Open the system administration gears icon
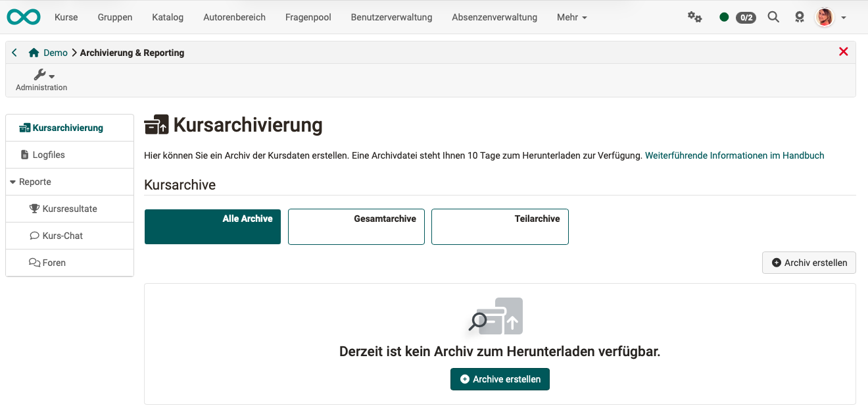 tap(695, 17)
